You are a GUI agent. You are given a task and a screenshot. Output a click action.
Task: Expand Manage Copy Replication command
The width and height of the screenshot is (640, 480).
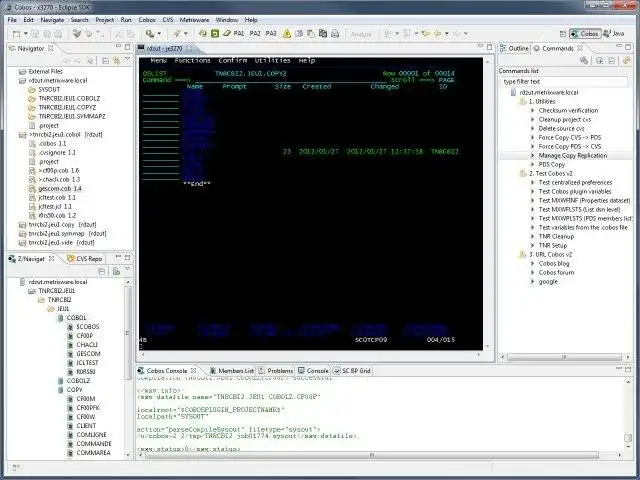pyautogui.click(x=532, y=156)
